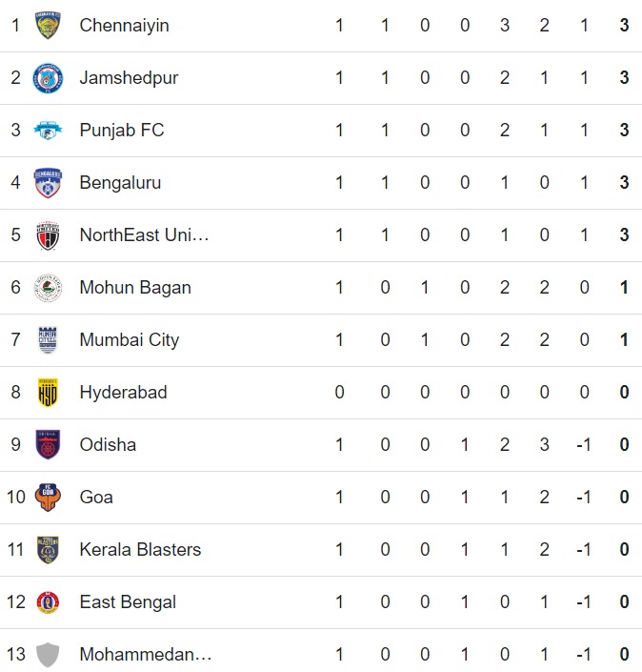The height and width of the screenshot is (672, 642).
Task: Click the Jamshedpur team logo
Action: (x=48, y=78)
